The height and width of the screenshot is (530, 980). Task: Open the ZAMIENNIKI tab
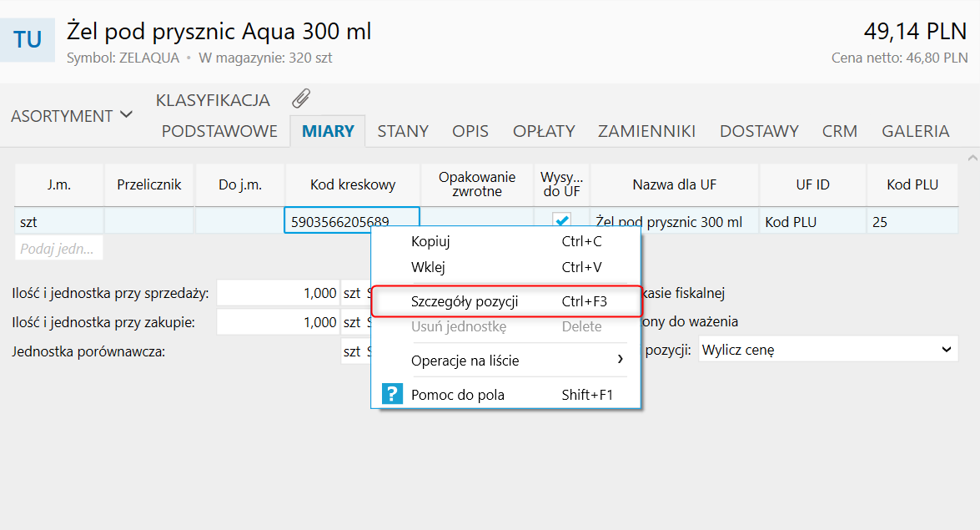(646, 131)
